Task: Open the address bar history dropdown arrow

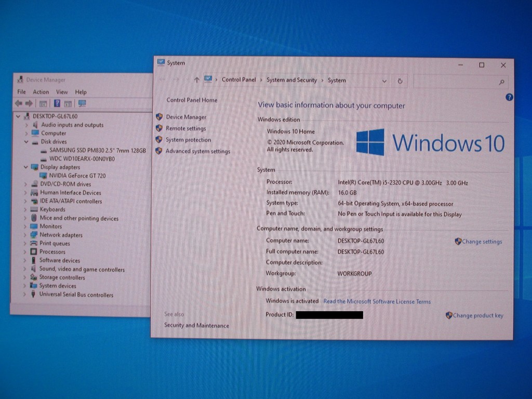Action: tap(384, 81)
